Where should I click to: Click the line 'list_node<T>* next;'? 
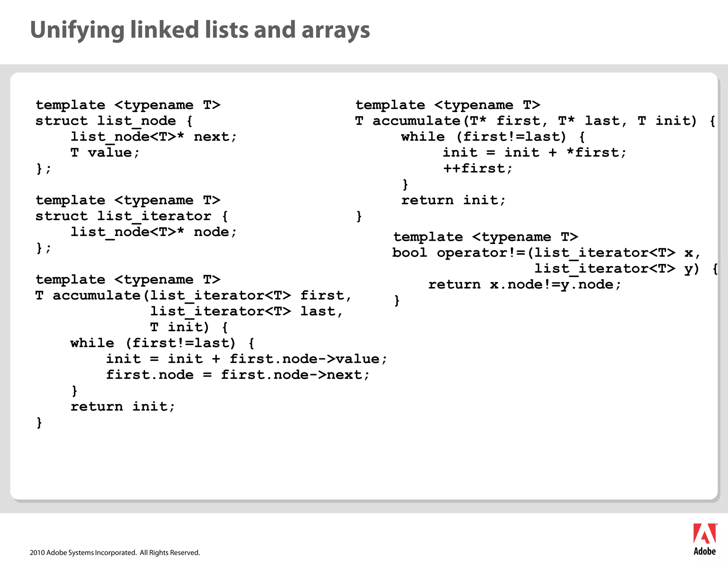pyautogui.click(x=154, y=137)
